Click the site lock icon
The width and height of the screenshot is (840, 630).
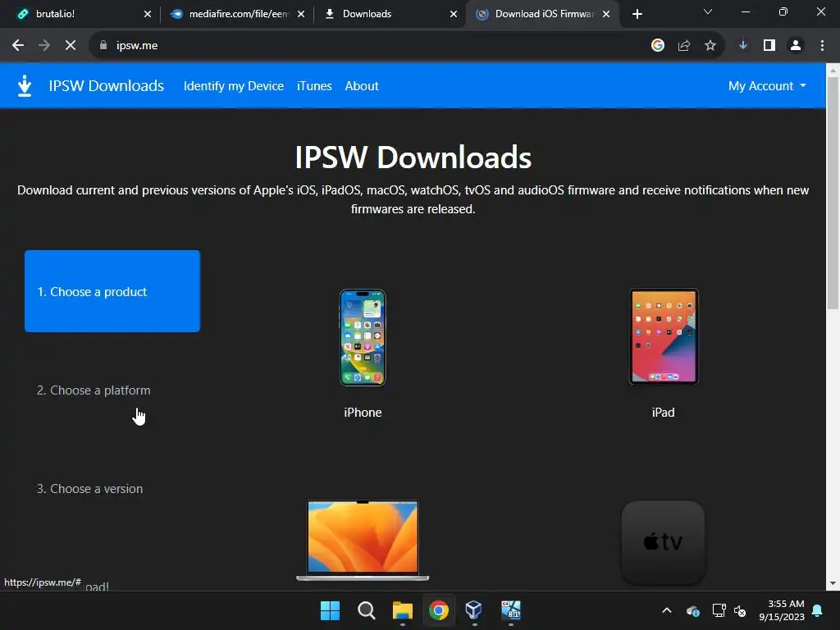tap(103, 46)
